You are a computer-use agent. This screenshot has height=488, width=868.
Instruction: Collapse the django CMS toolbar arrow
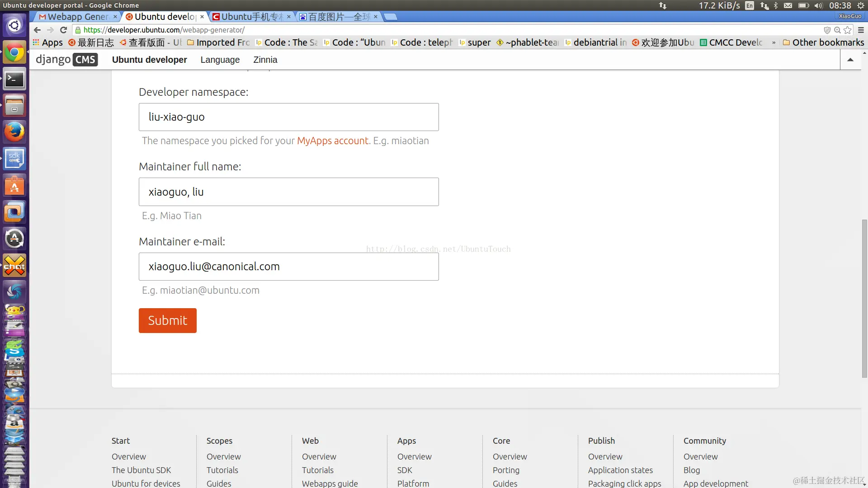click(x=850, y=60)
